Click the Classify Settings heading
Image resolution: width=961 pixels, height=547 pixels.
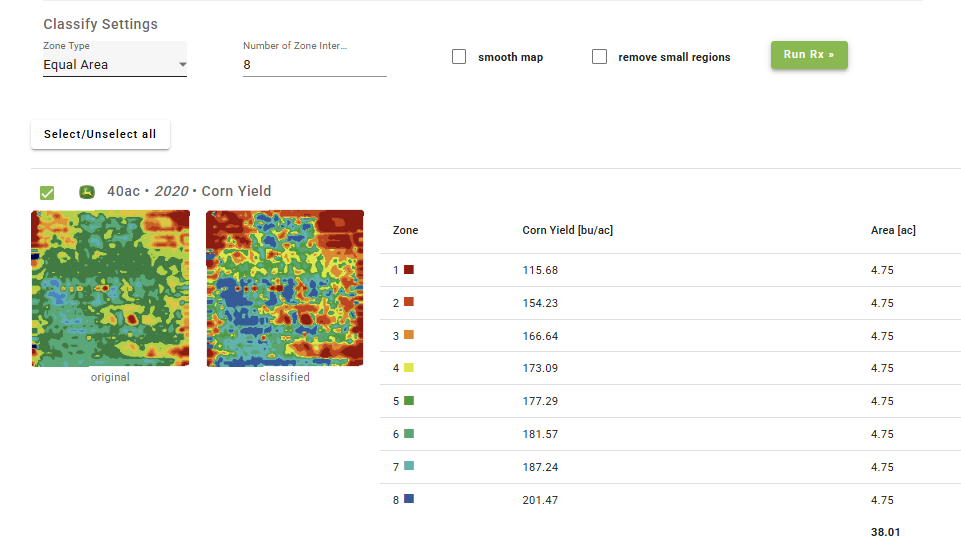point(101,24)
